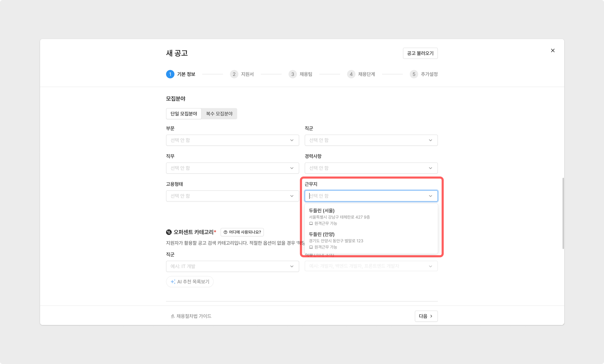Click the gavel icon beside 채용절차법 가이드
604x364 pixels.
[x=173, y=316]
